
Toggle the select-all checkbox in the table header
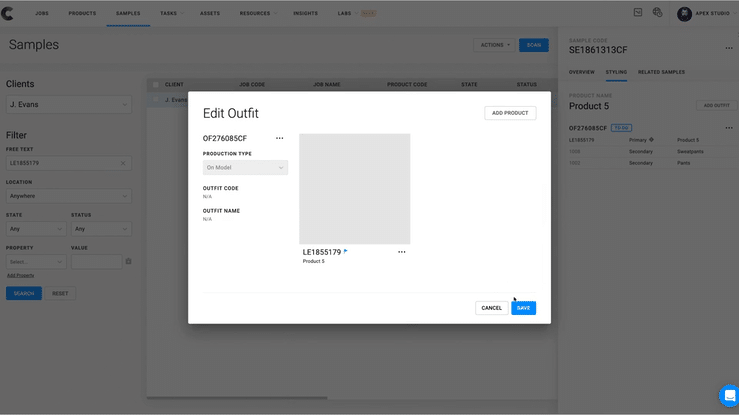pyautogui.click(x=156, y=85)
